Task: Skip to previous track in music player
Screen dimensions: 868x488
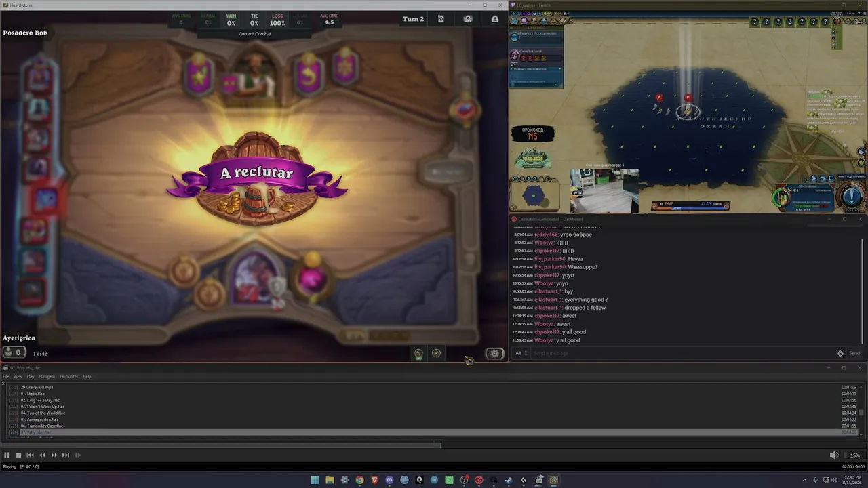Action: tap(30, 455)
